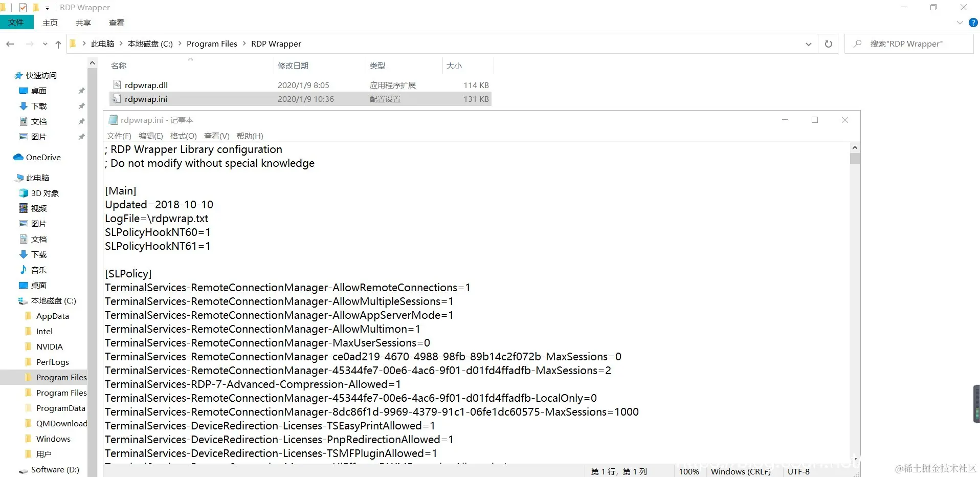Expand the address bar history dropdown
This screenshot has width=980, height=477.
click(809, 44)
